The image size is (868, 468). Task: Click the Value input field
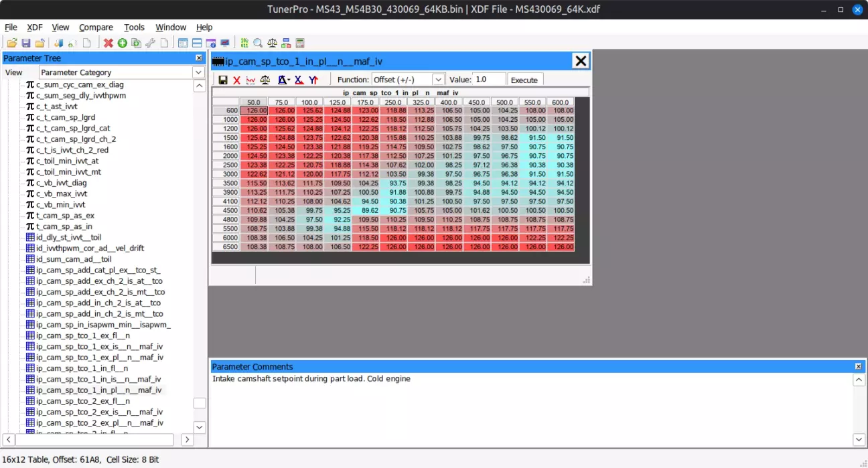click(489, 80)
